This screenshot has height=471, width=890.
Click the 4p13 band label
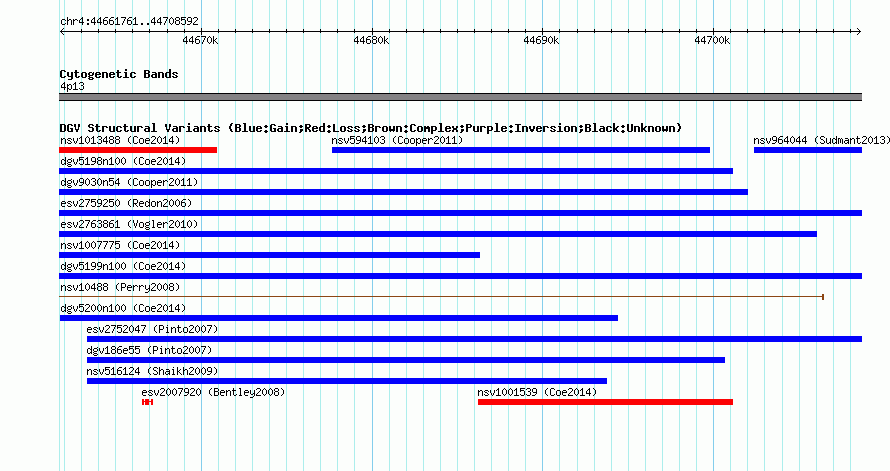[72, 86]
